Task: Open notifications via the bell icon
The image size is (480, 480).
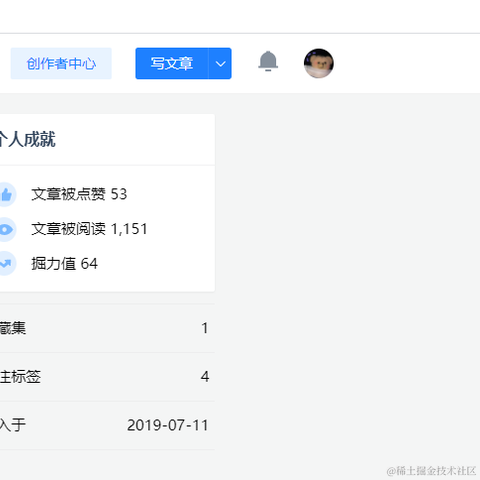Action: coord(268,61)
